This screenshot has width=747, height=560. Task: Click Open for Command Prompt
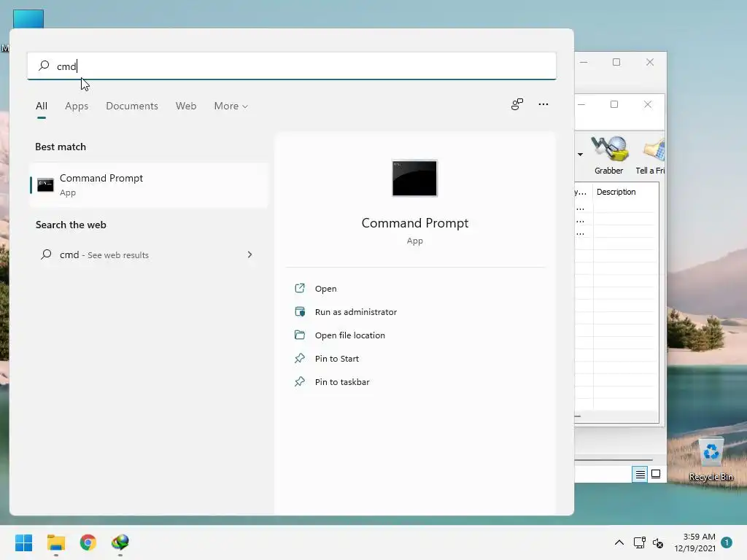(325, 289)
